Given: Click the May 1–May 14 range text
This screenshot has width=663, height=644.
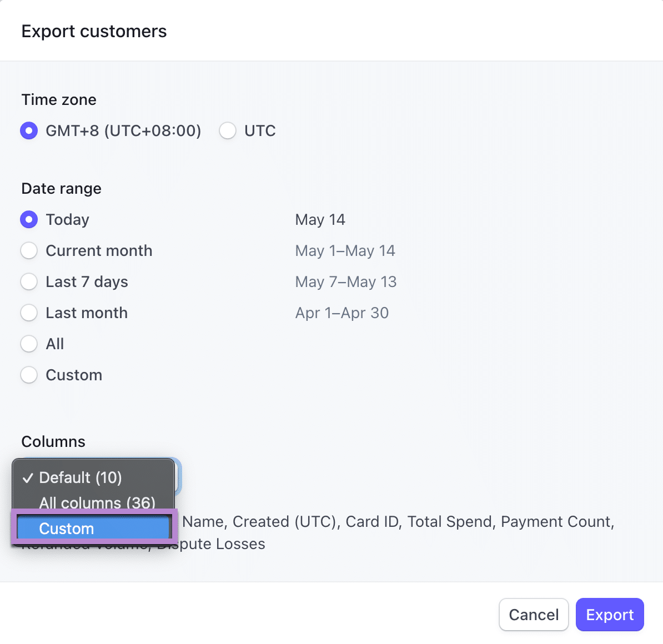Looking at the screenshot, I should (345, 251).
